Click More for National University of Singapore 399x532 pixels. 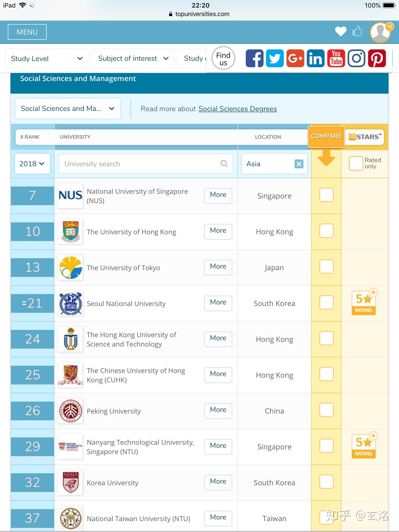218,196
